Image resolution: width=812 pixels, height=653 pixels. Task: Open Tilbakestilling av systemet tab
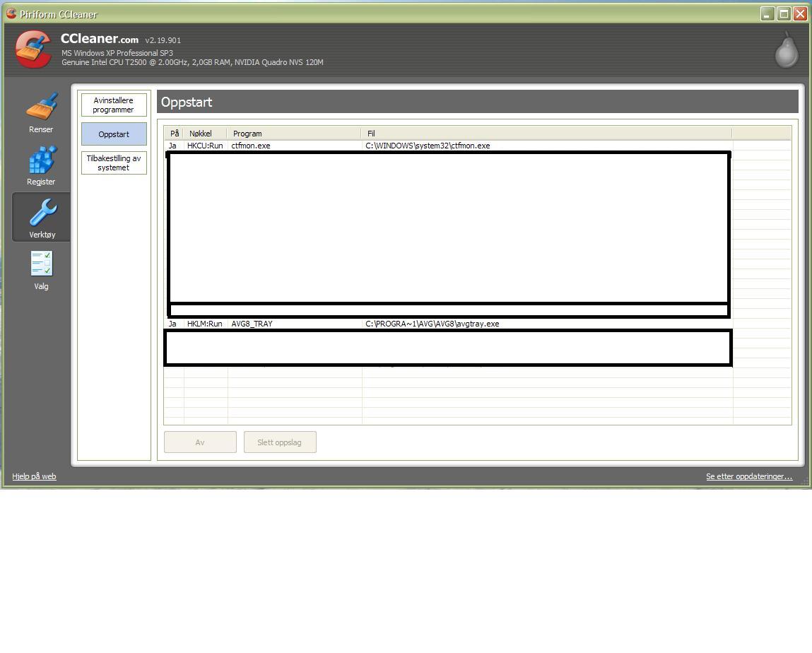coord(114,163)
